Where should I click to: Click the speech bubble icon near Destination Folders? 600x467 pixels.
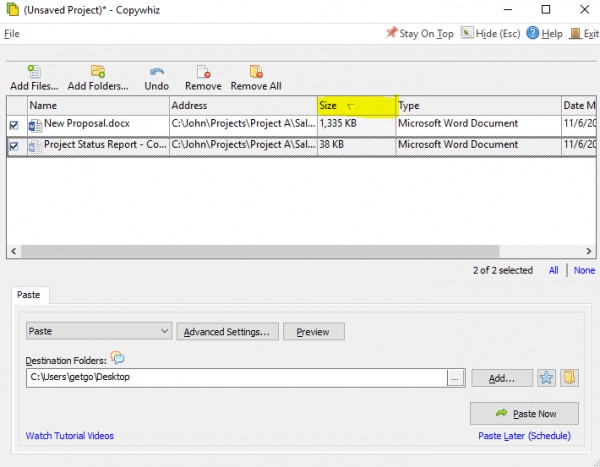pos(117,358)
